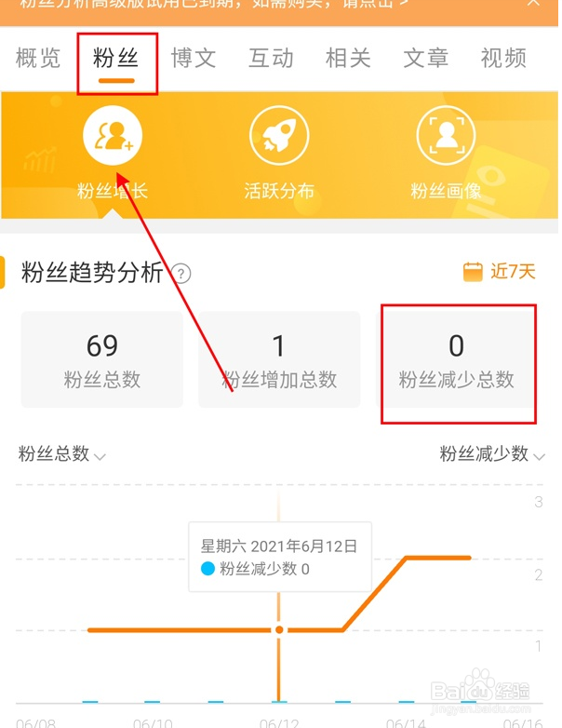The image size is (562, 728).
Task: Close the orange expiry banner
Action: click(x=534, y=3)
